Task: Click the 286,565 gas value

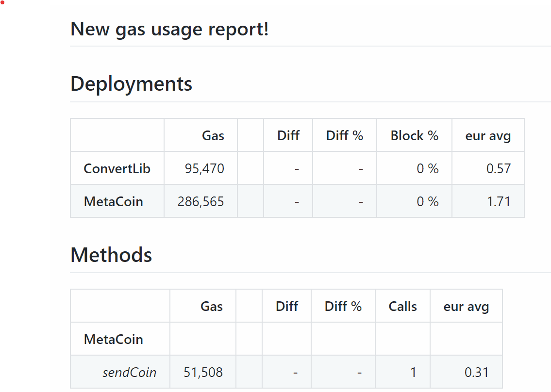Action: click(x=200, y=201)
